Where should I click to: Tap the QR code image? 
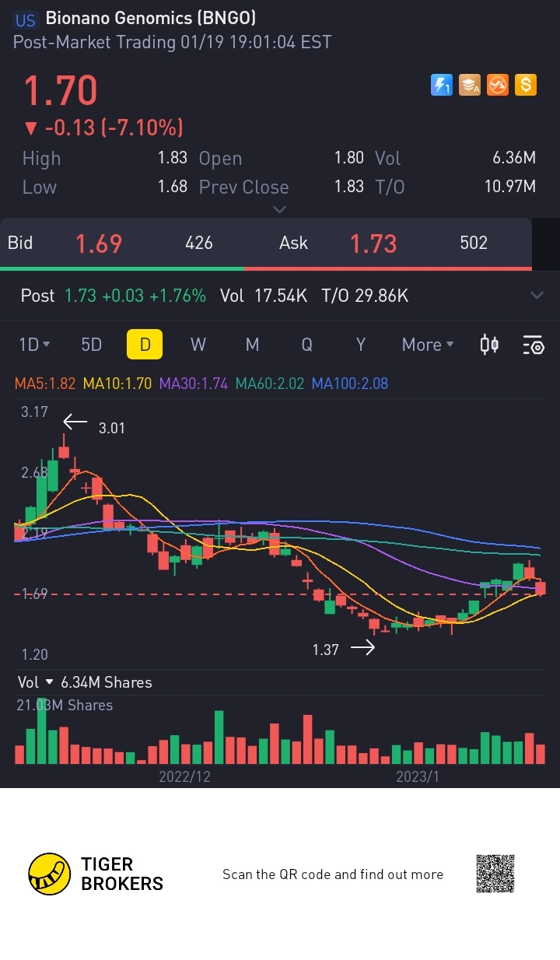click(x=495, y=874)
